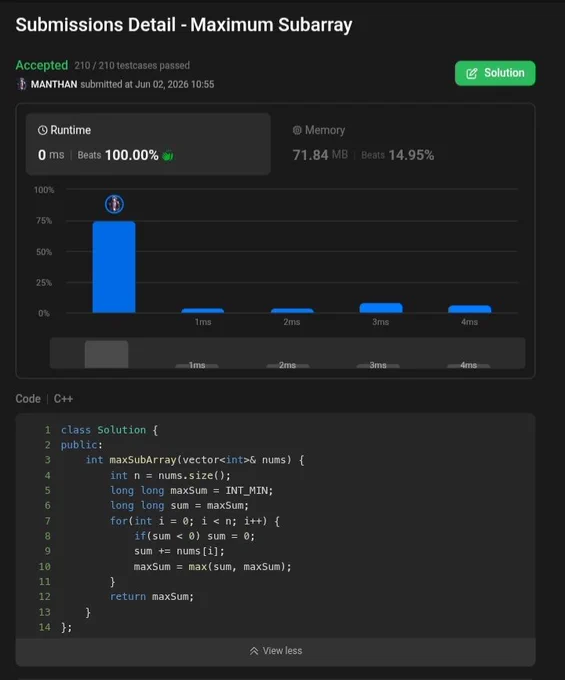This screenshot has width=565, height=680.
Task: Click 'submitted at Jun 02, 2026 10:55' text
Action: [147, 84]
